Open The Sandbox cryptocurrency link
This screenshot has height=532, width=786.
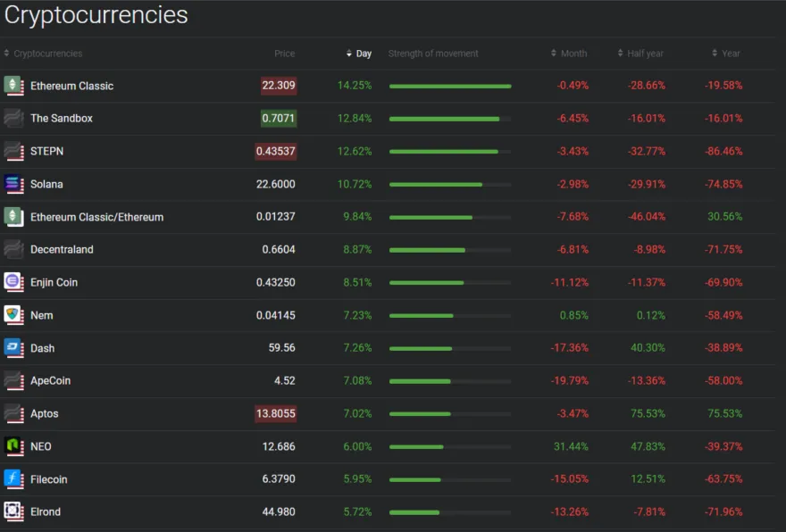click(x=62, y=119)
